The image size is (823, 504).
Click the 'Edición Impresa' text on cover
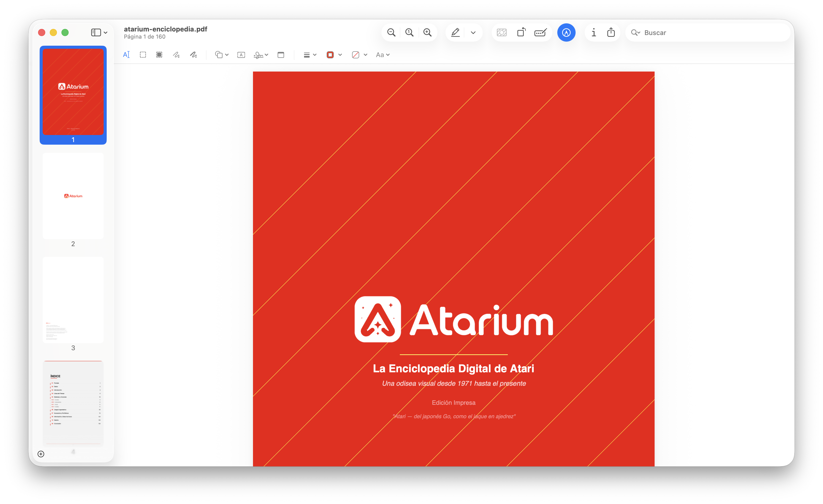point(454,402)
